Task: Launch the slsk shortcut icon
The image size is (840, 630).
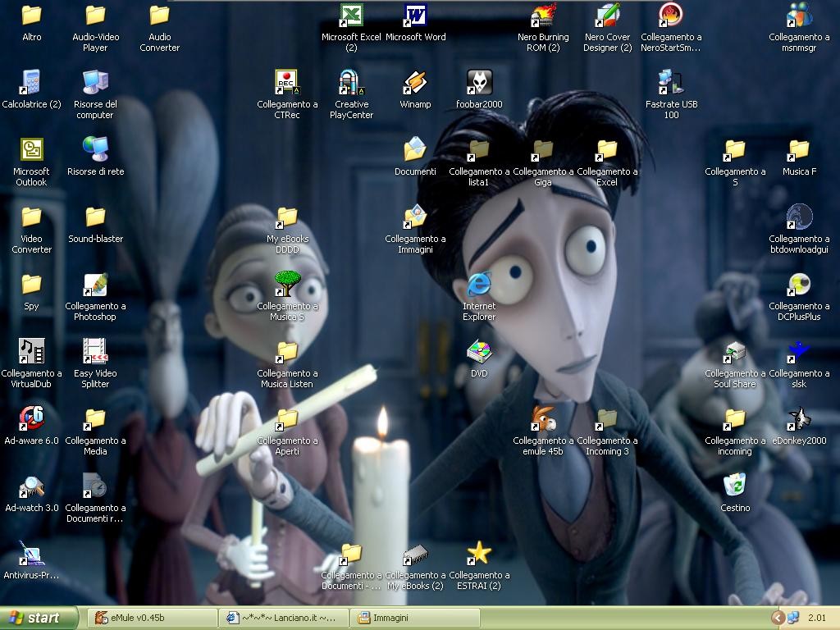Action: (x=799, y=352)
